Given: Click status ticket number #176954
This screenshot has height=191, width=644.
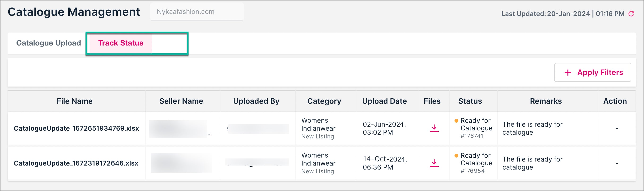Looking at the screenshot, I should pyautogui.click(x=472, y=171).
